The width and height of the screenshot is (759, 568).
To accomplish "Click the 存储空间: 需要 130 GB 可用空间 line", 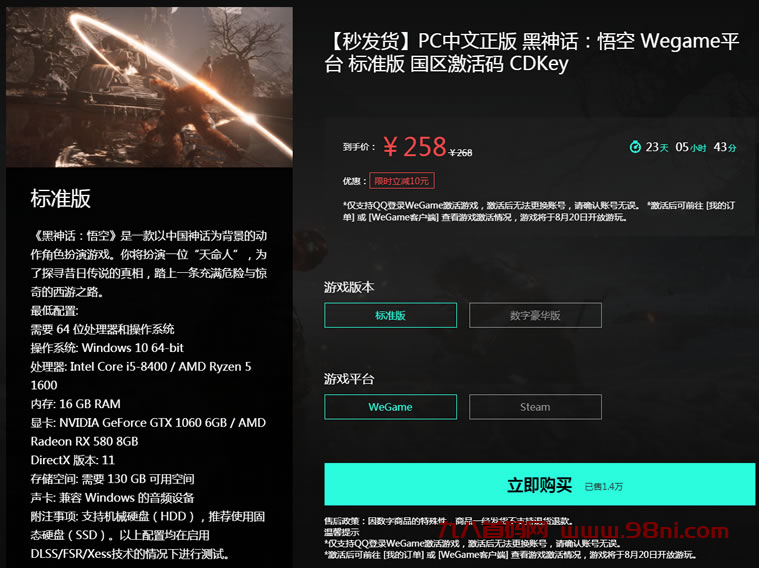I will click(x=112, y=479).
